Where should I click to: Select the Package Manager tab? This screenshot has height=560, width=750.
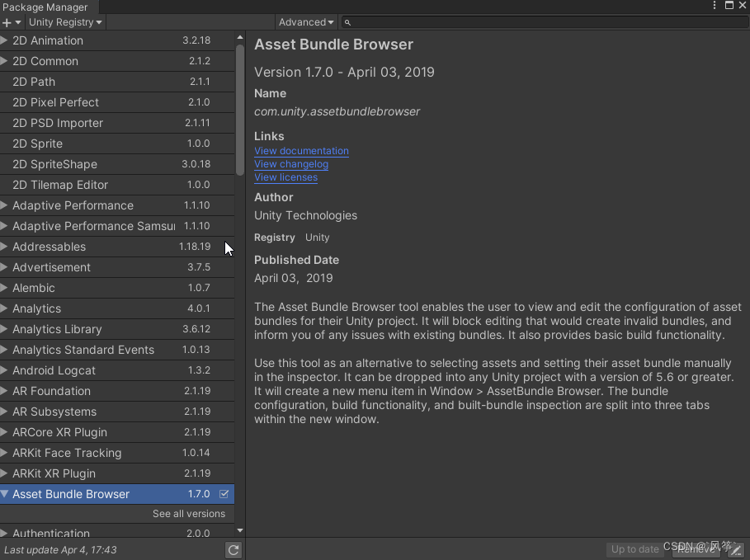[x=46, y=7]
